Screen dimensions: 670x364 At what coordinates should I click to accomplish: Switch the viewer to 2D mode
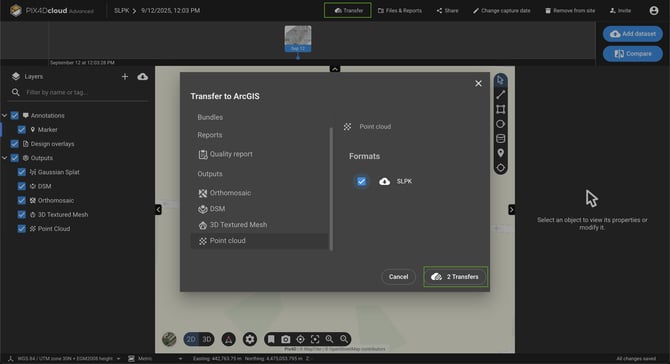pos(191,339)
